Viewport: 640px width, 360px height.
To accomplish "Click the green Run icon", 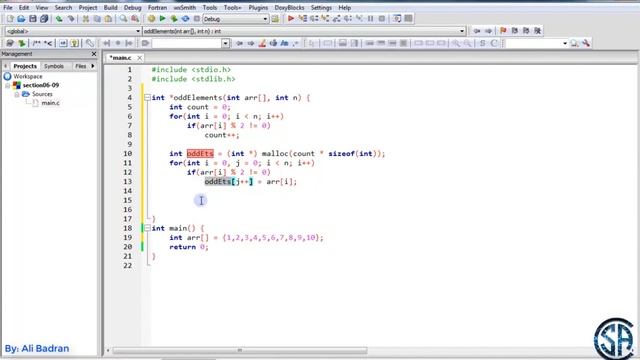I will point(162,19).
